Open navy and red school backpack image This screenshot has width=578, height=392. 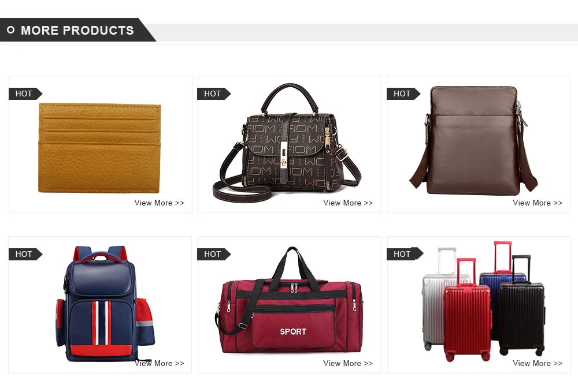(x=105, y=304)
